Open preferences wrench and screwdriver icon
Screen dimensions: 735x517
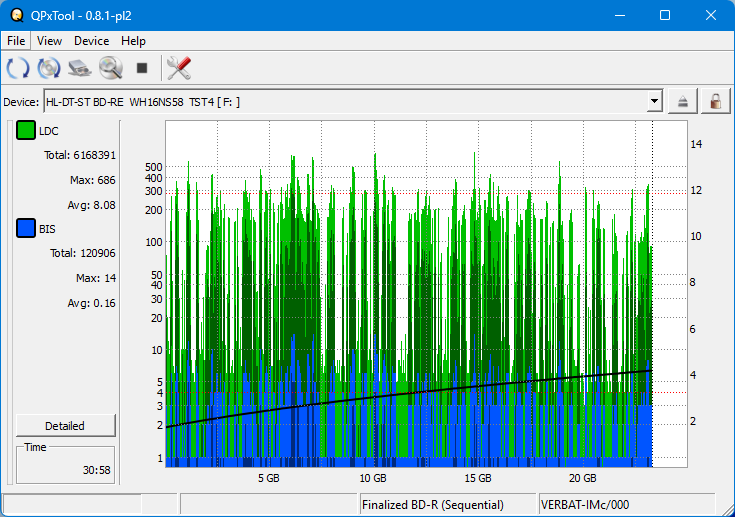pyautogui.click(x=179, y=68)
